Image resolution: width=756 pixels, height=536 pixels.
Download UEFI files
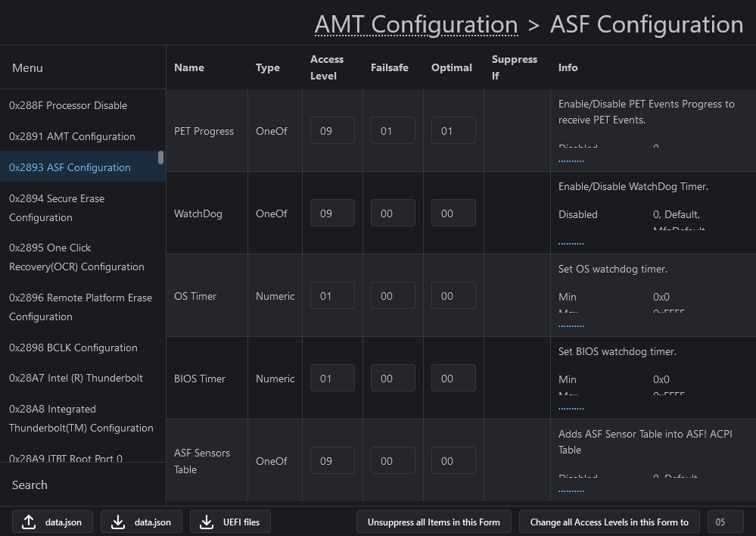230,522
